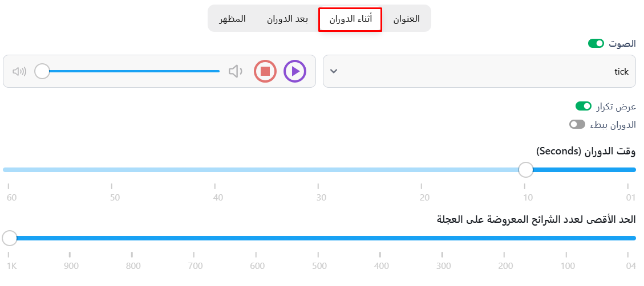Open the tick sound dropdown

(479, 71)
